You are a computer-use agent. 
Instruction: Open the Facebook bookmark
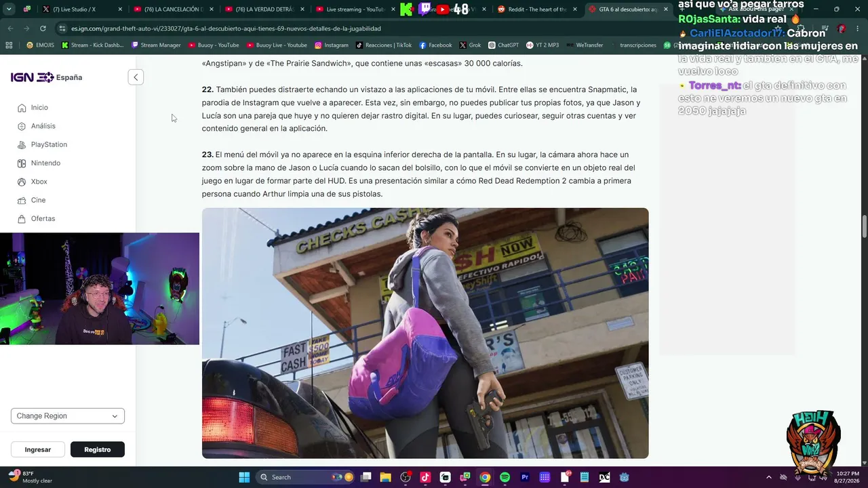pos(435,45)
